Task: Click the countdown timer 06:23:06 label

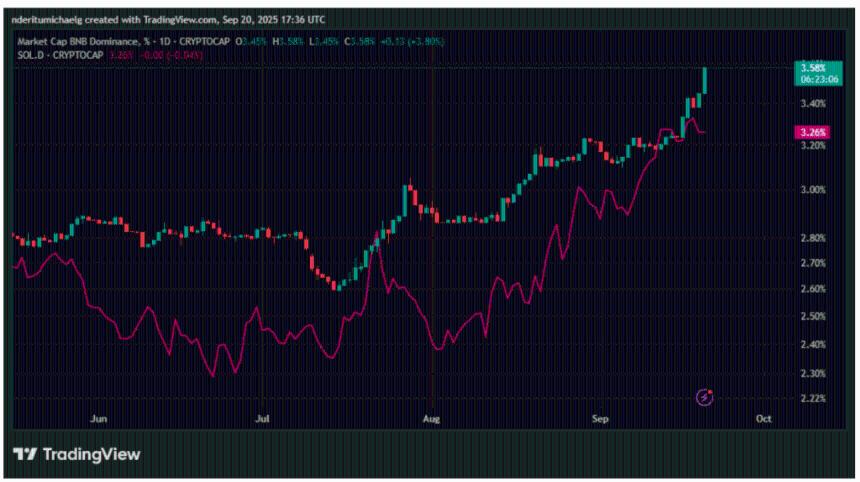Action: 812,79
